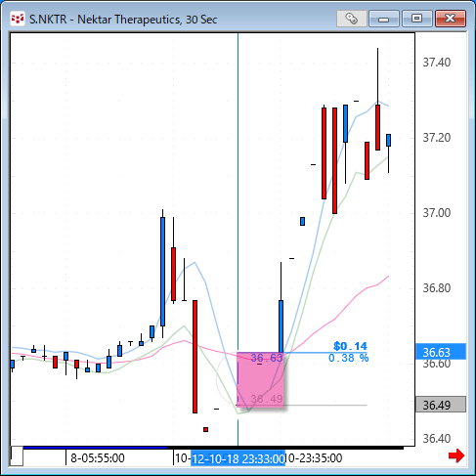This screenshot has width=476, height=476.
Task: Click the blue horizontal scroll bar at the chart bottom
Action: [x=95, y=448]
